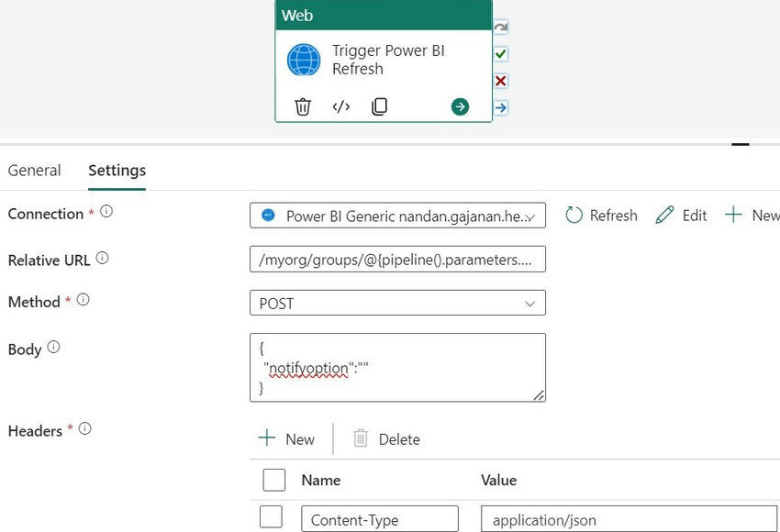Image resolution: width=780 pixels, height=532 pixels.
Task: Switch to the General tab
Action: point(34,170)
